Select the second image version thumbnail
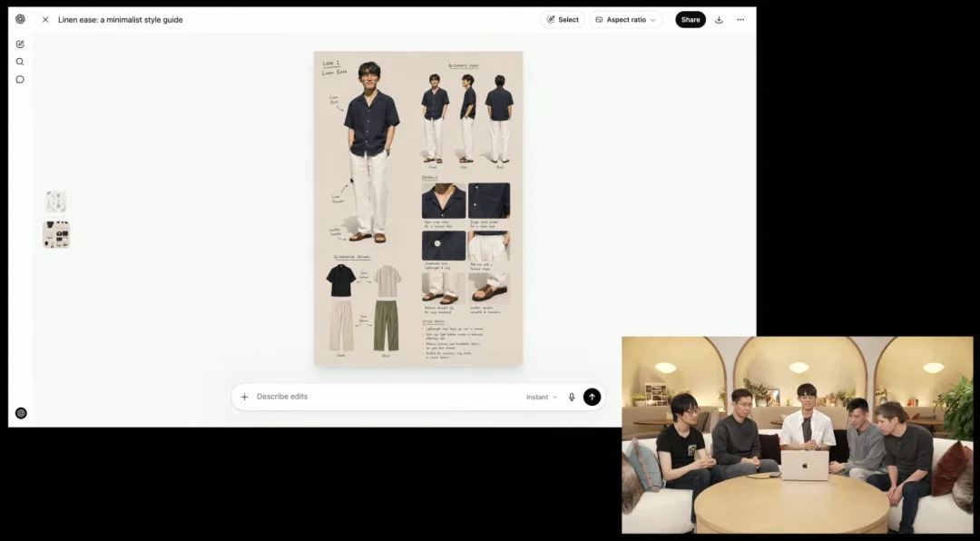The height and width of the screenshot is (541, 980). 56,234
